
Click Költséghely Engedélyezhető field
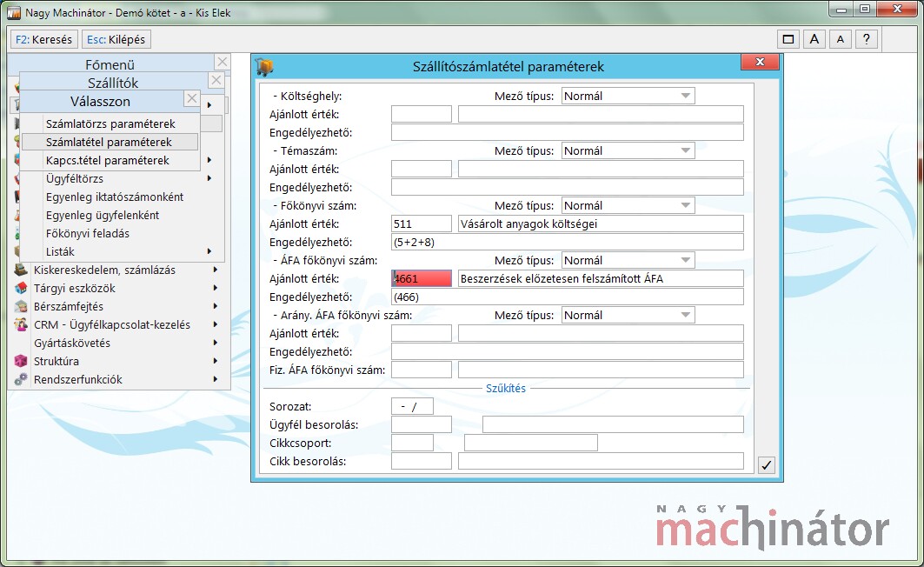(568, 132)
